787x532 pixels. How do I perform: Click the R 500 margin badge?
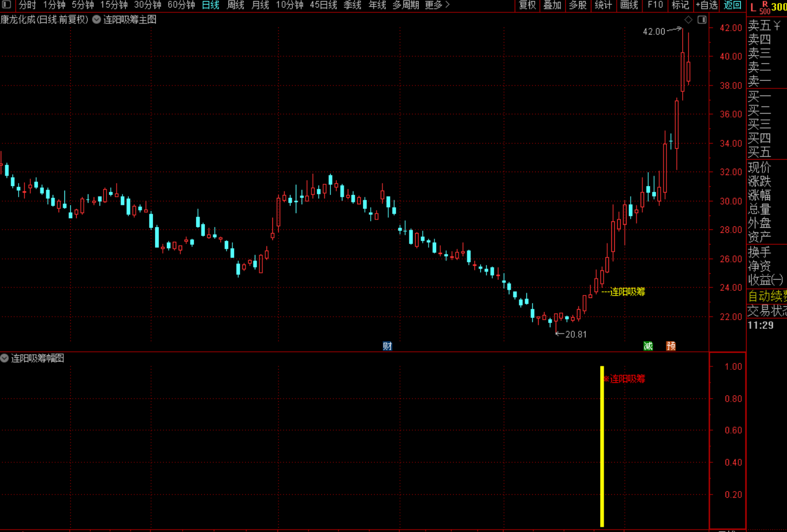coord(765,7)
